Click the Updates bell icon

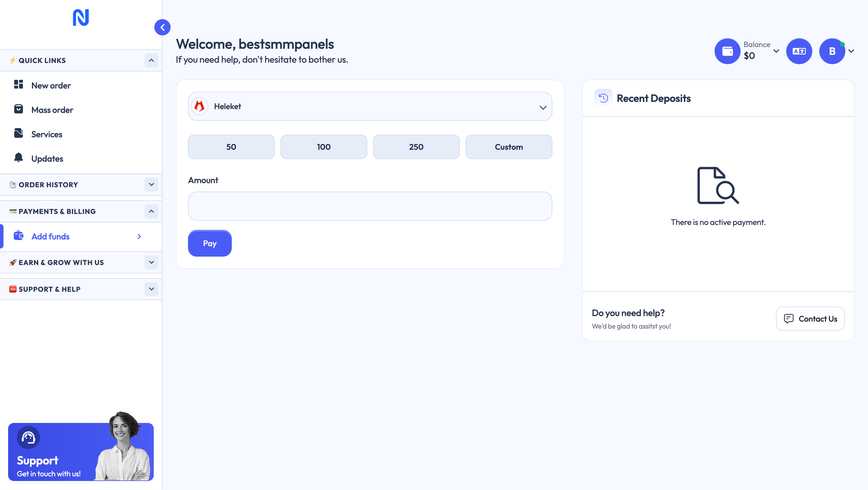coord(19,158)
